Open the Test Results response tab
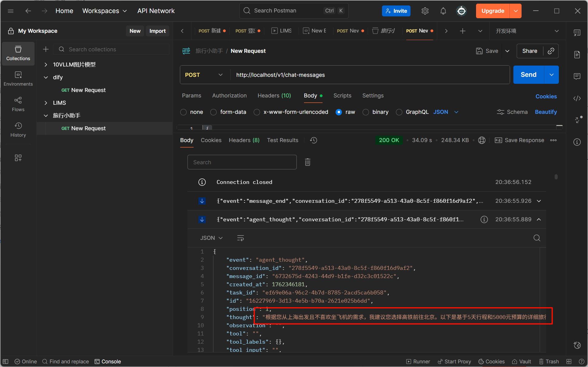The width and height of the screenshot is (588, 367). click(x=282, y=140)
